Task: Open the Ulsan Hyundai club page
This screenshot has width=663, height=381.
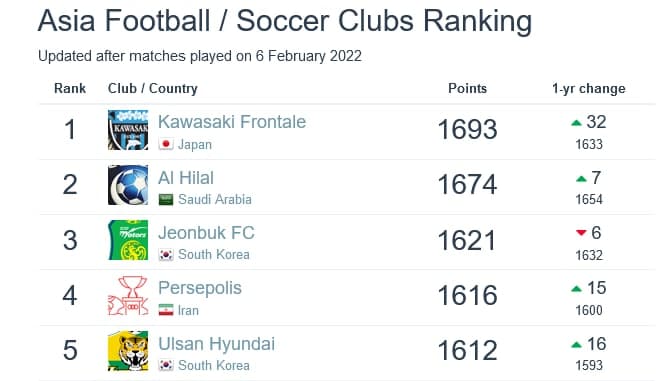Action: 216,344
